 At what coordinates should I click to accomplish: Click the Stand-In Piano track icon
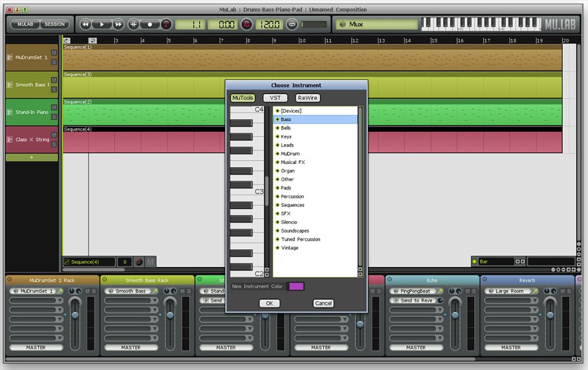tap(10, 112)
